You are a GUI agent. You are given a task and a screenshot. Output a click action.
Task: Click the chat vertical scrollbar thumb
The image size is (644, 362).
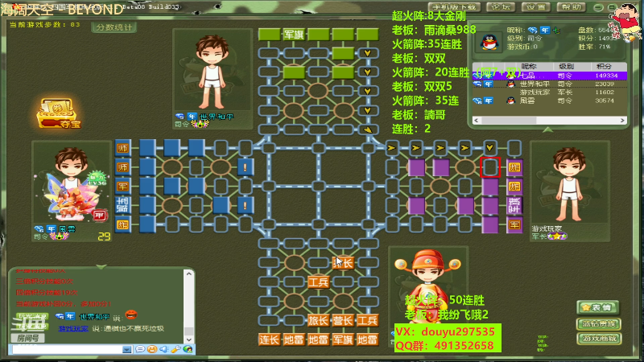(188, 331)
